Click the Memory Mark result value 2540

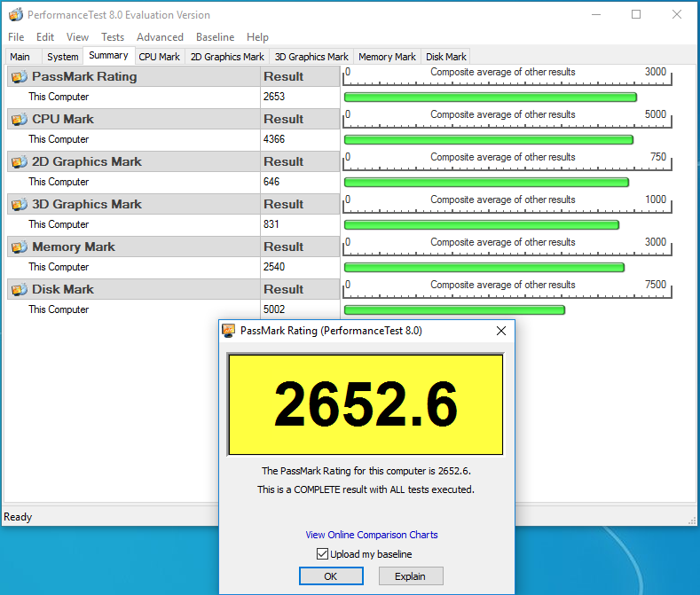click(274, 267)
